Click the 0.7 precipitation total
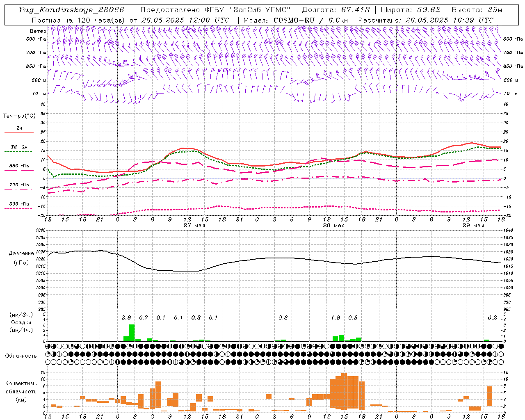 tap(144, 317)
